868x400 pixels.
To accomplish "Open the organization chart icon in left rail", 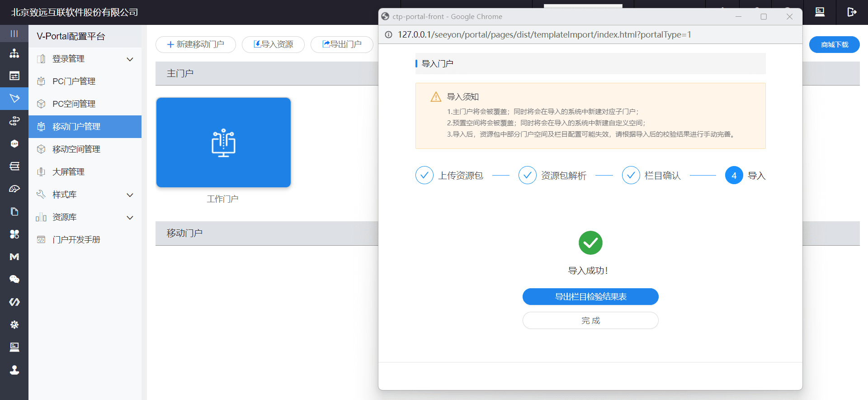I will (x=14, y=53).
